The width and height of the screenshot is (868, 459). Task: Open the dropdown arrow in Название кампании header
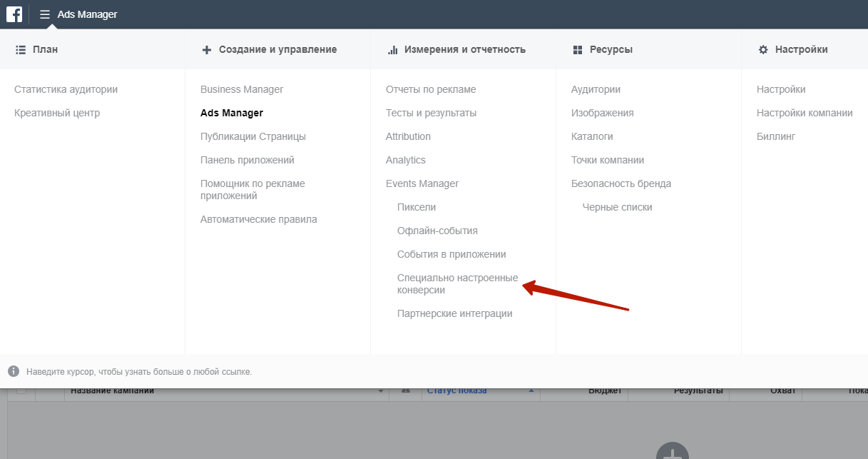[x=381, y=391]
